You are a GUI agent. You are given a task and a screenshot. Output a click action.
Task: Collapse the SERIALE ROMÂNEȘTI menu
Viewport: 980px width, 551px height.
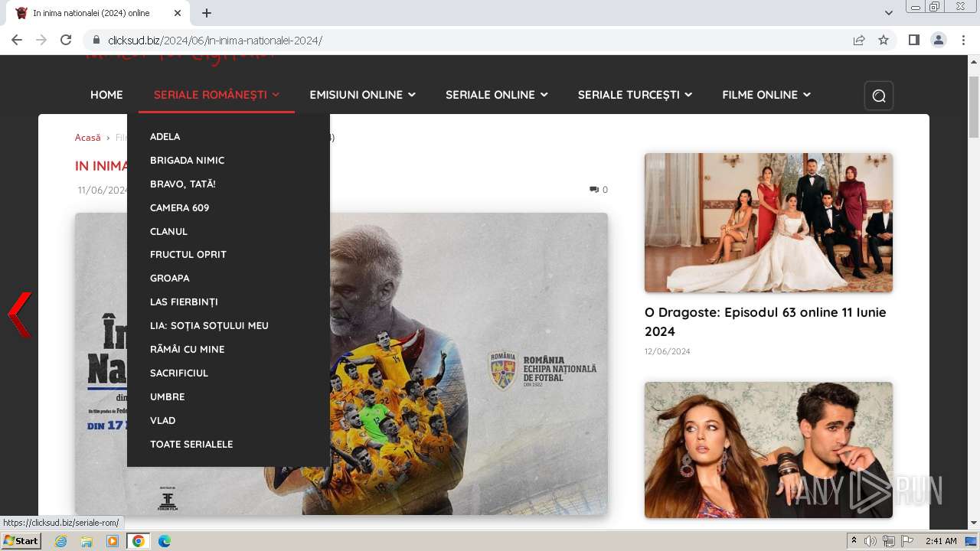[217, 95]
